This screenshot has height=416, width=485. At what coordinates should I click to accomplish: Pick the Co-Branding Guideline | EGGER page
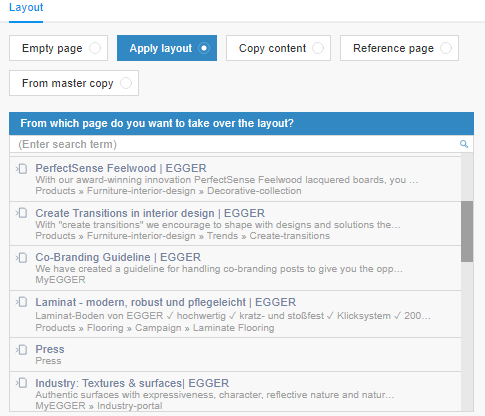click(x=118, y=257)
